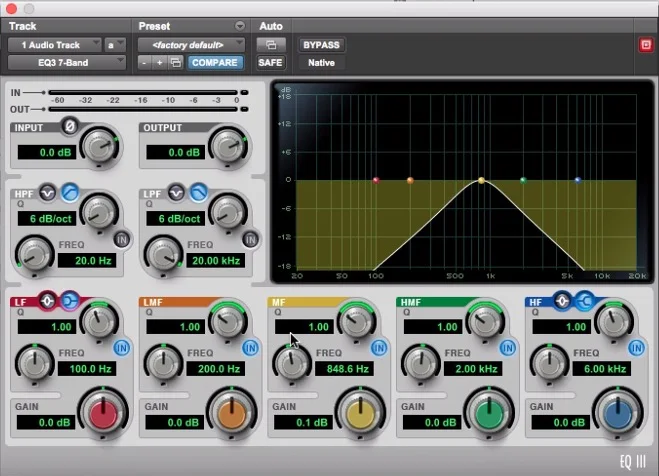Select LPF low-pass filter type icon

(x=198, y=193)
